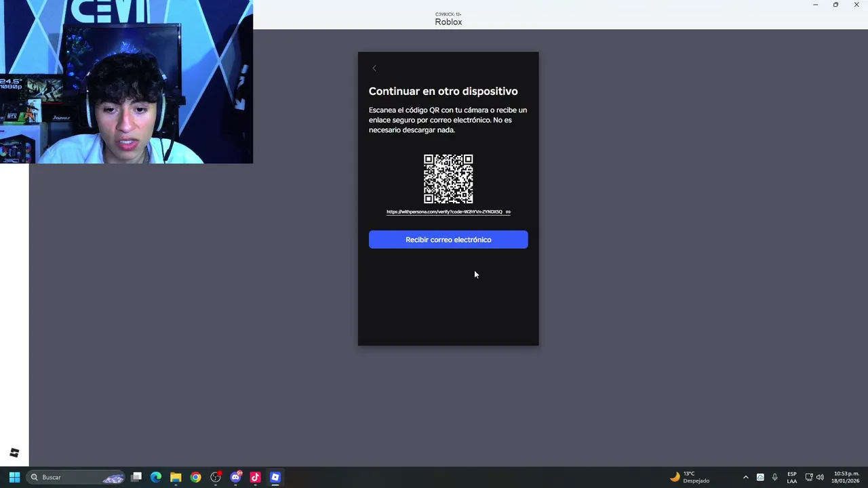
Task: Minimize the Roblox window
Action: tap(815, 5)
